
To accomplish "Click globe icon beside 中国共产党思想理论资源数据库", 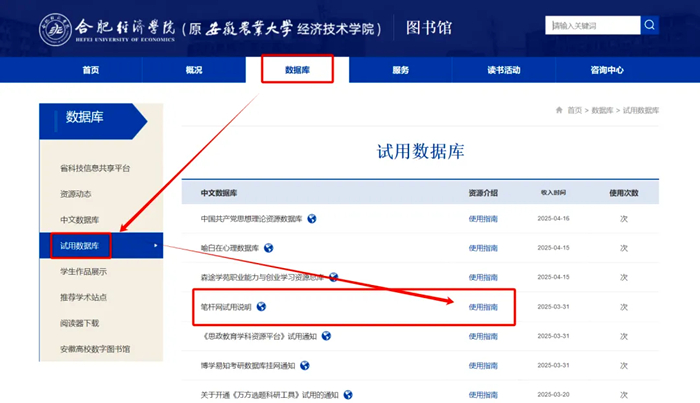I will (x=312, y=219).
